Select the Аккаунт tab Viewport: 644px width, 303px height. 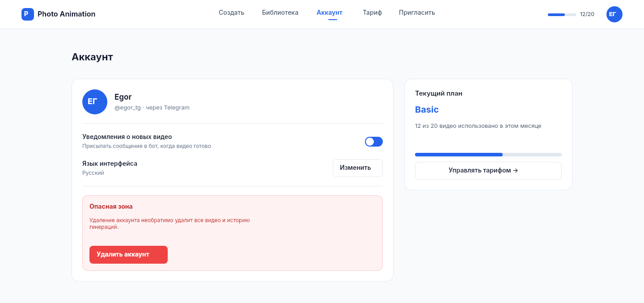tap(330, 13)
